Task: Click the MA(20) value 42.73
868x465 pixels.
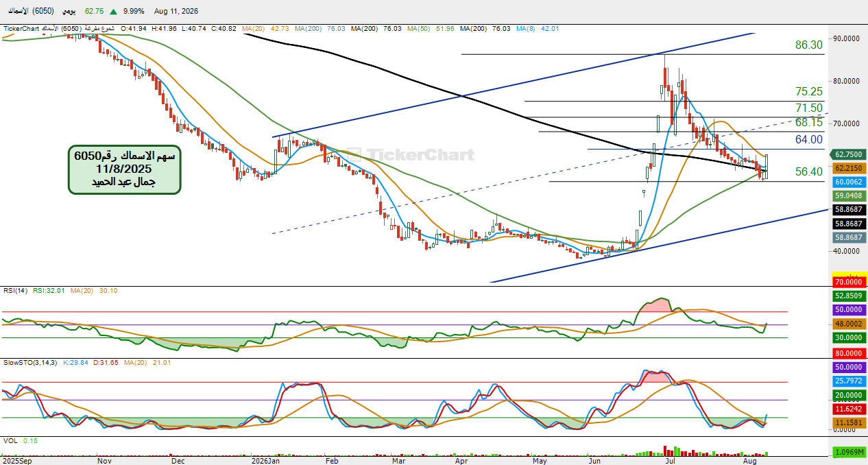Action: pyautogui.click(x=280, y=28)
